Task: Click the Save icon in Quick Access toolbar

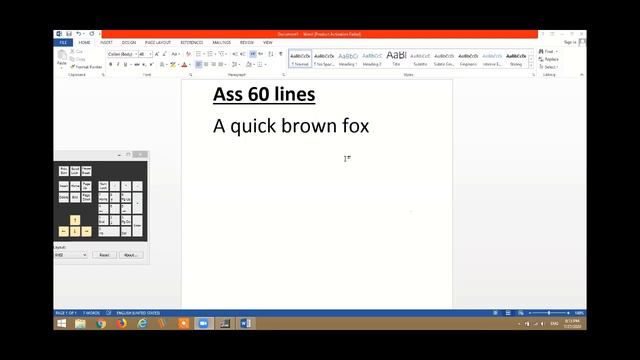Action: point(69,34)
